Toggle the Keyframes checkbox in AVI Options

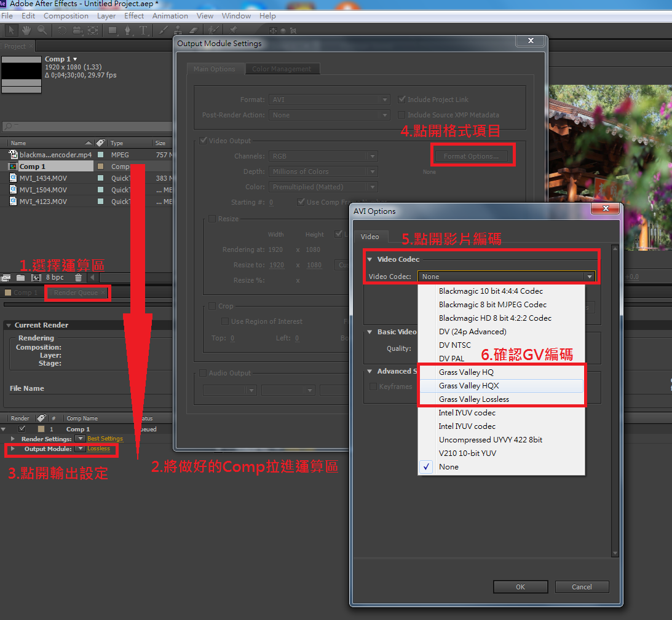click(x=373, y=387)
